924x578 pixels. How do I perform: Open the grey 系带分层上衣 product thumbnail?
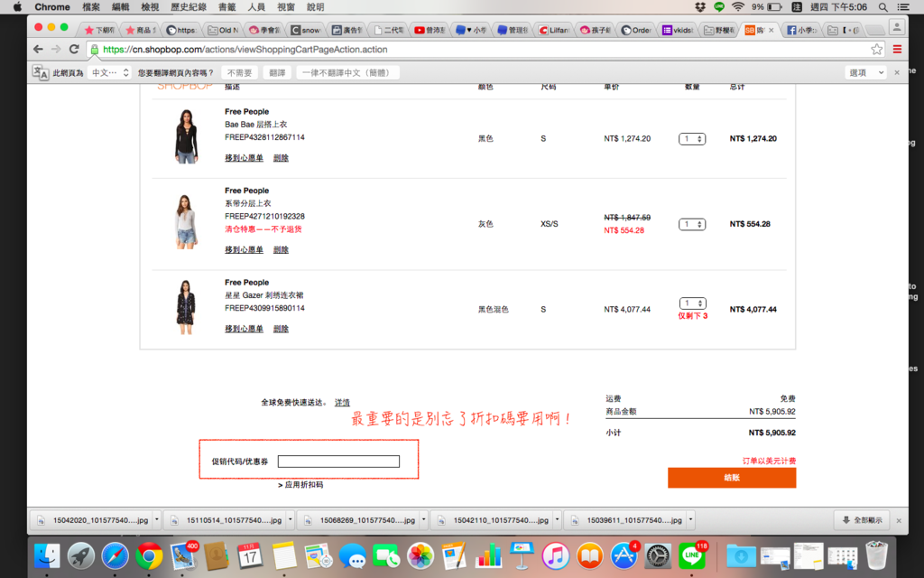pyautogui.click(x=186, y=222)
